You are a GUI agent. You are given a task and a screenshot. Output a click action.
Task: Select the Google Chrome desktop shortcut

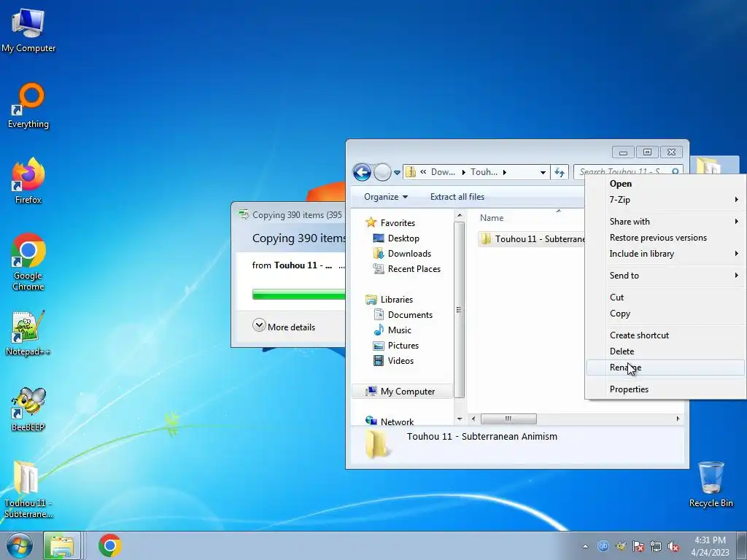pyautogui.click(x=28, y=262)
